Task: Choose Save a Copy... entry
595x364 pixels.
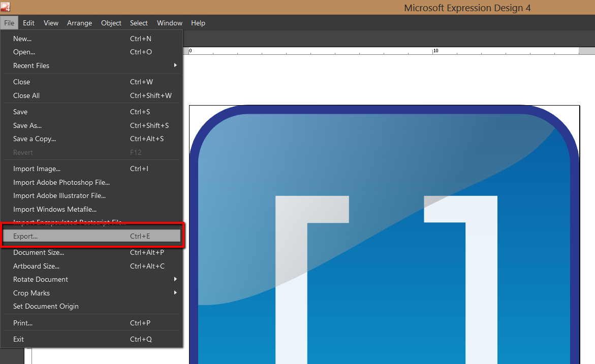Action: click(x=91, y=139)
